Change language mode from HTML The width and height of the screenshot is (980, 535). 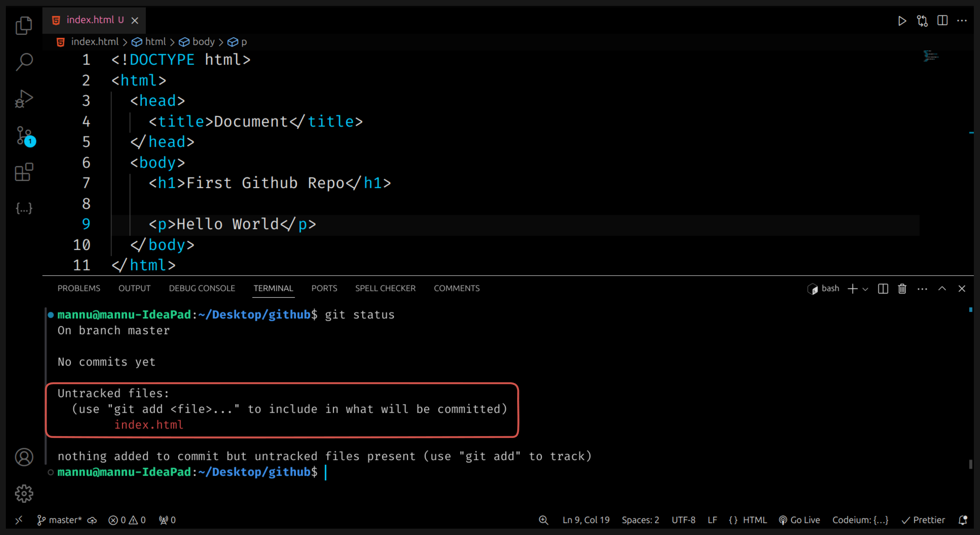tap(754, 520)
